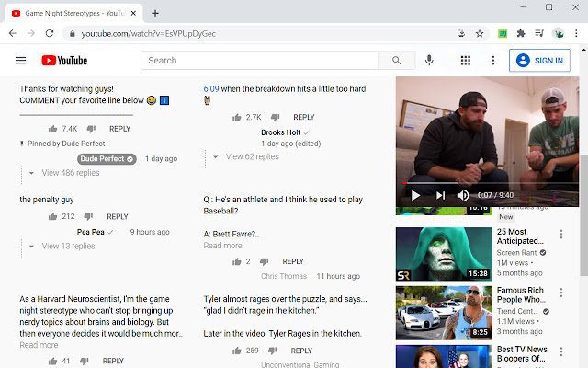Open the Chrome profile avatar

point(558,33)
